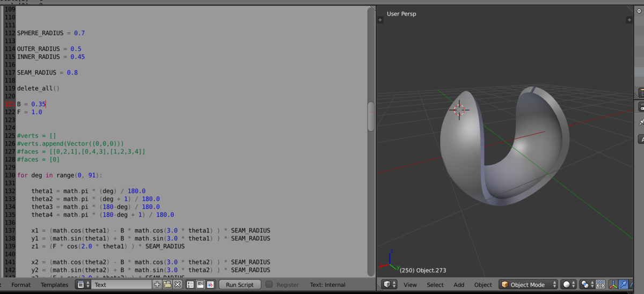The width and height of the screenshot is (644, 294).
Task: Toggle word wrap in text editor
Action: click(200, 285)
